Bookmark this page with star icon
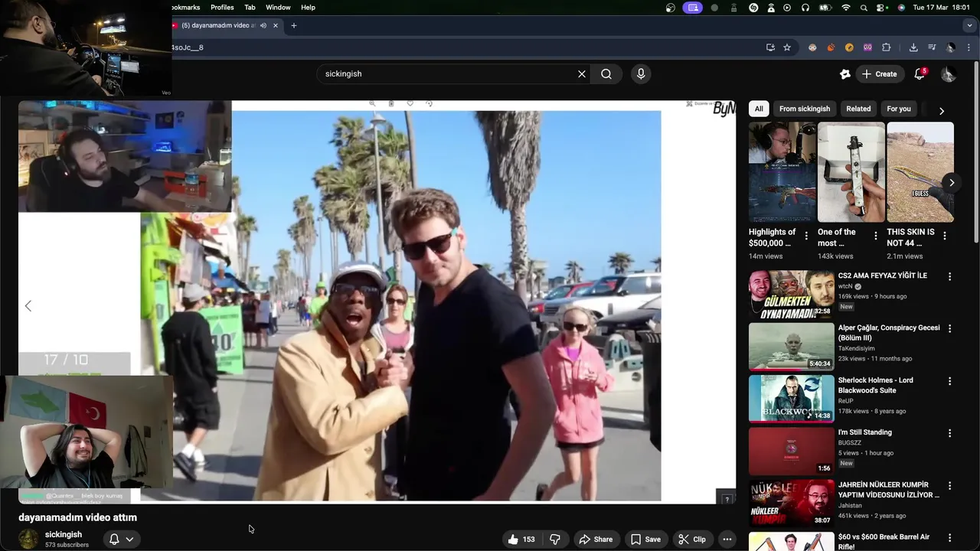Viewport: 980px width, 551px height. (x=787, y=47)
